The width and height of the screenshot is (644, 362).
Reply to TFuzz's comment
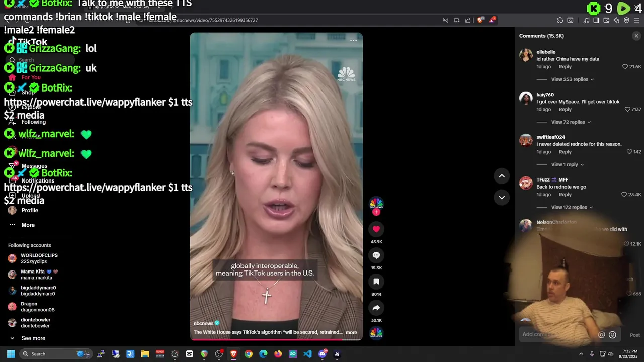click(x=565, y=195)
